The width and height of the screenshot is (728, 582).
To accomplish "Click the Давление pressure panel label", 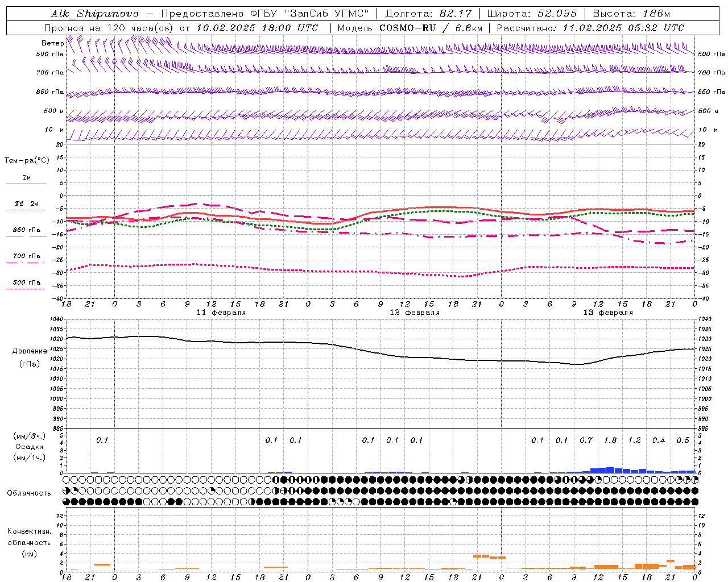I will [x=30, y=351].
